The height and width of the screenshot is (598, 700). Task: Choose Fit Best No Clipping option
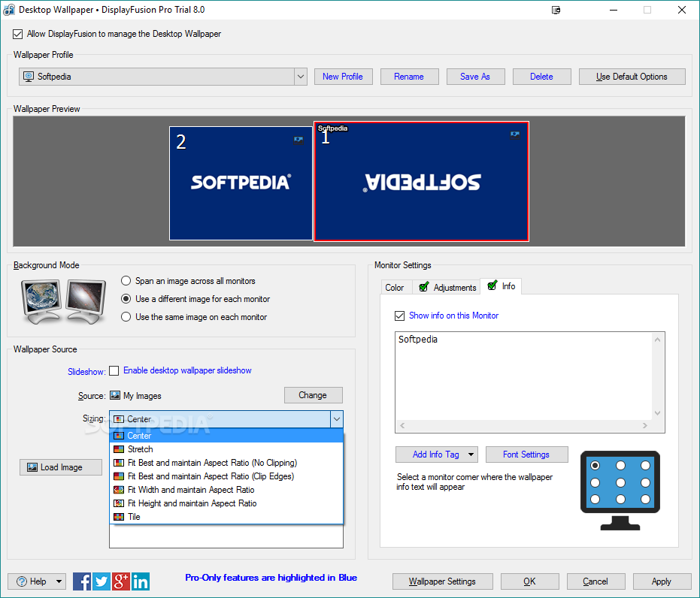point(226,463)
